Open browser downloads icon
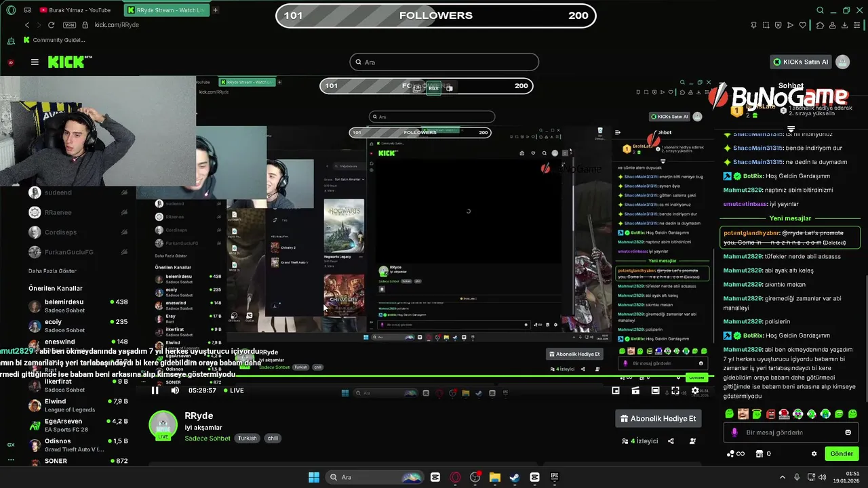The width and height of the screenshot is (868, 488). [x=845, y=25]
